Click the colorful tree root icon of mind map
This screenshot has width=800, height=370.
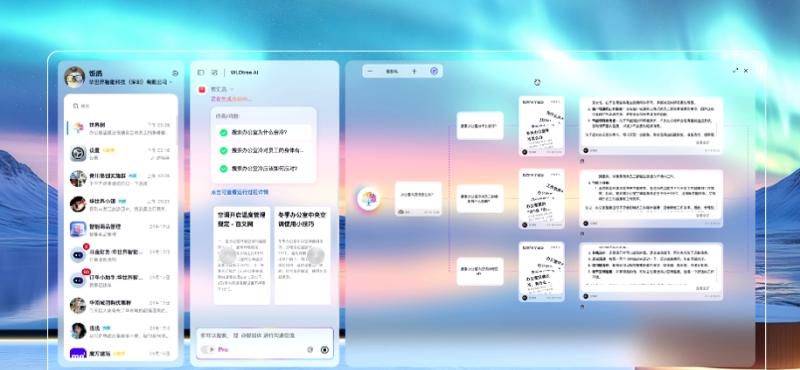(x=368, y=199)
